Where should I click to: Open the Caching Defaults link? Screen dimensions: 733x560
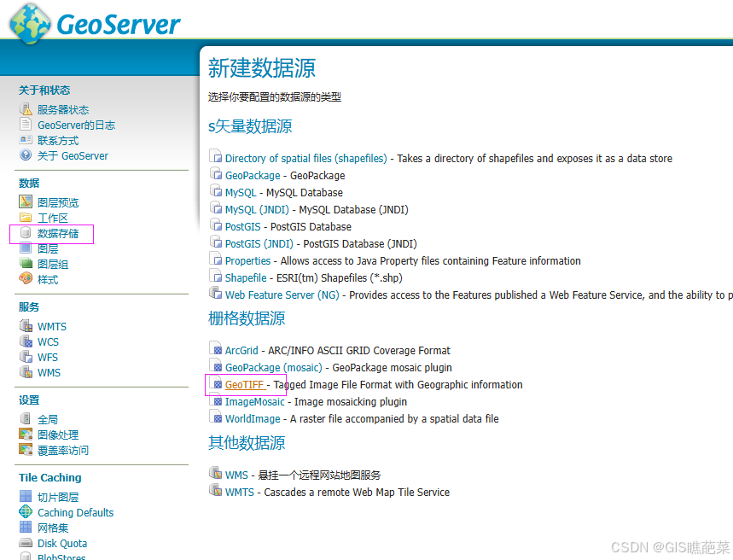tap(76, 513)
